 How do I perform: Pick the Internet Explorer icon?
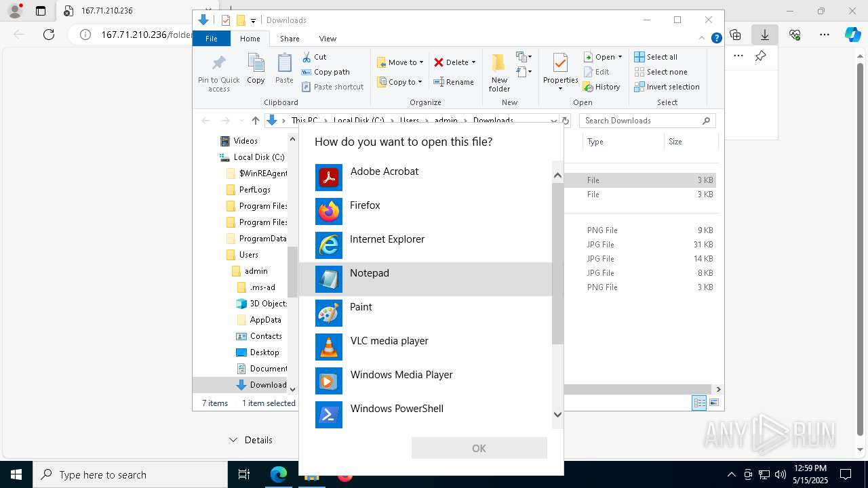point(329,245)
